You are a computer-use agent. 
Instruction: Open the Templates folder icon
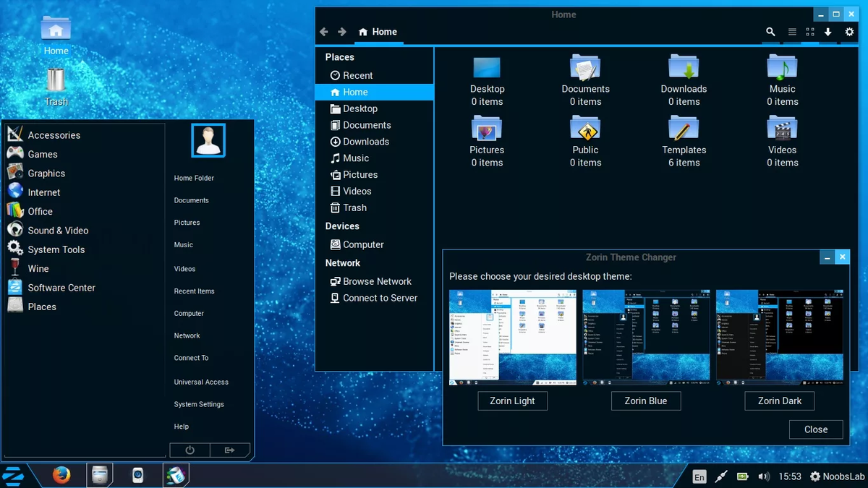pos(684,142)
